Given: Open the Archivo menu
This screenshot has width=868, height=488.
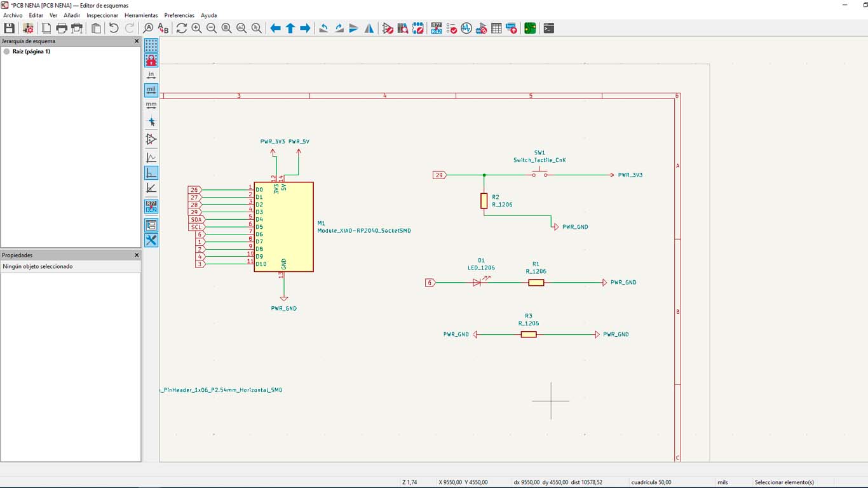Looking at the screenshot, I should click(13, 15).
